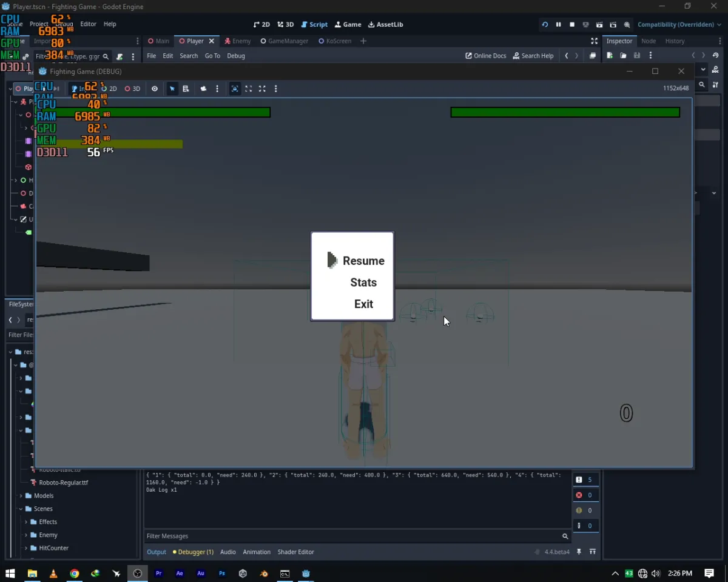This screenshot has height=582, width=728.
Task: Switch to the GameManager scene tab
Action: [x=284, y=41]
